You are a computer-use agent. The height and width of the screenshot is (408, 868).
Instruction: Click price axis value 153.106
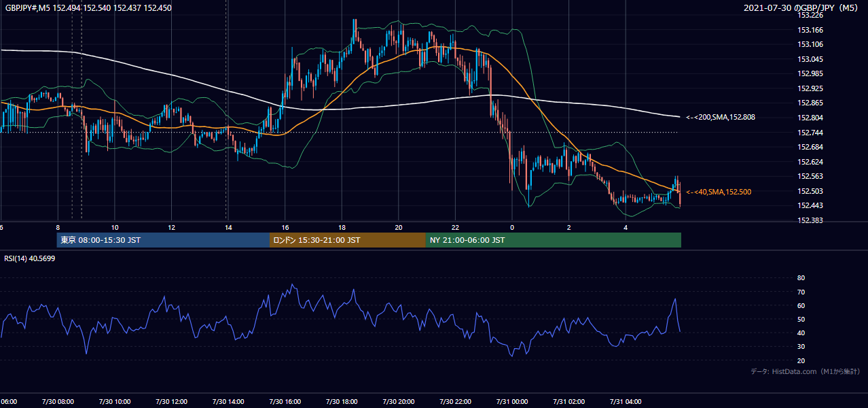point(810,44)
